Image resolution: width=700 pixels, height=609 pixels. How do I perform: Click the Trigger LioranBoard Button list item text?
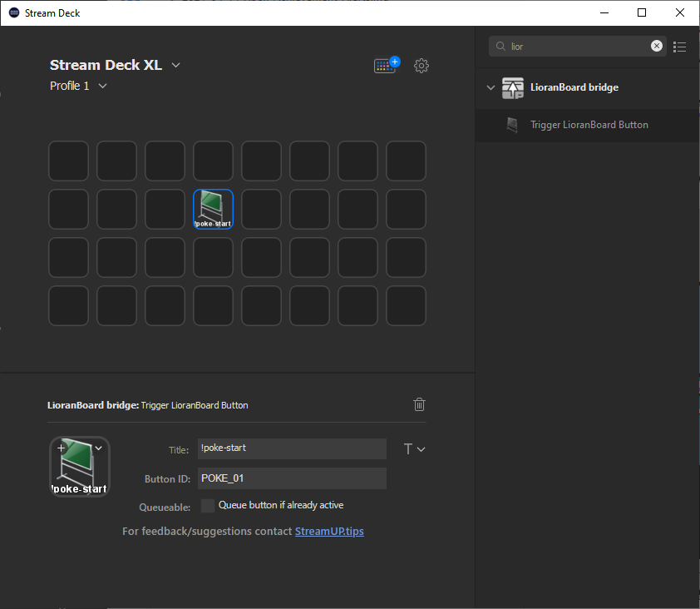[589, 125]
